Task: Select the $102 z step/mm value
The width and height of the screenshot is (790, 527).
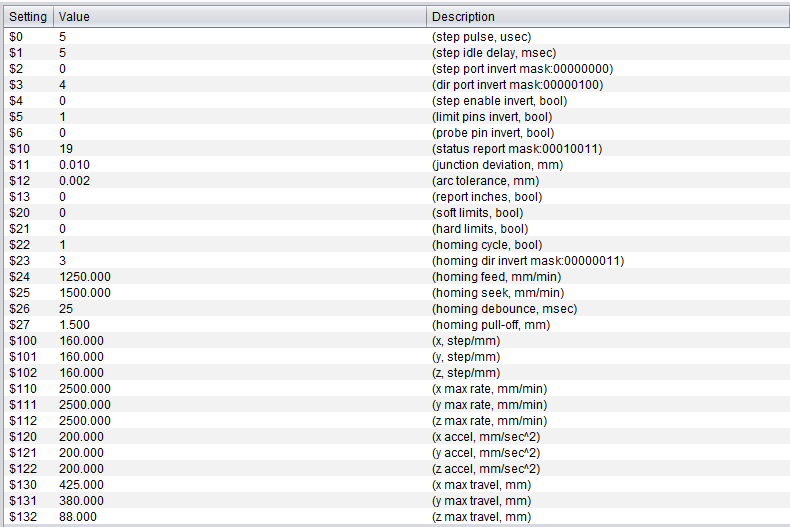Action: 82,373
